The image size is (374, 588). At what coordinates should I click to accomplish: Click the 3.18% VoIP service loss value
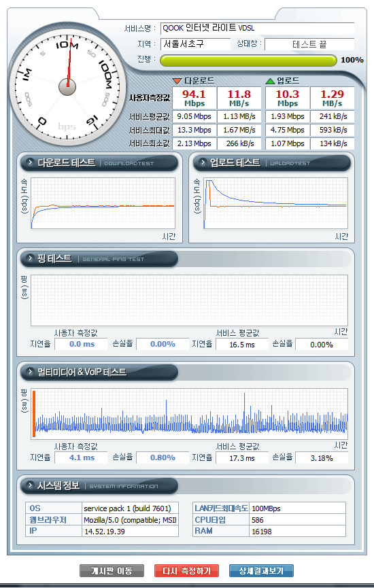(x=322, y=458)
